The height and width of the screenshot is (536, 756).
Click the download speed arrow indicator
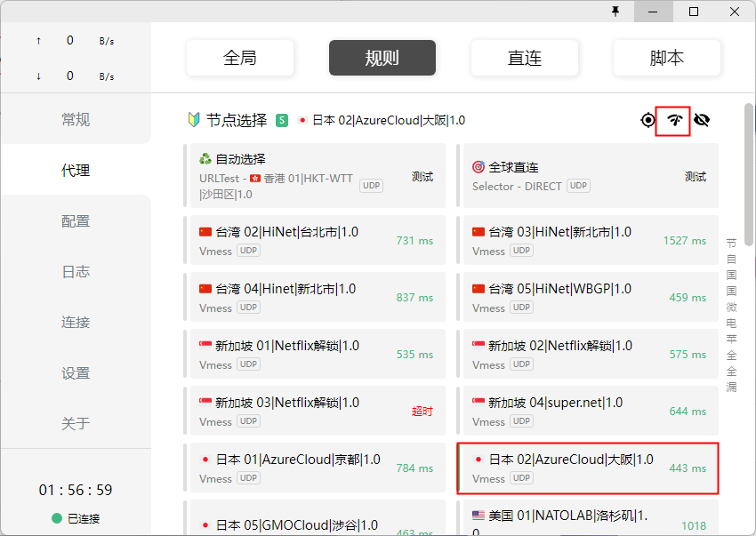click(38, 76)
